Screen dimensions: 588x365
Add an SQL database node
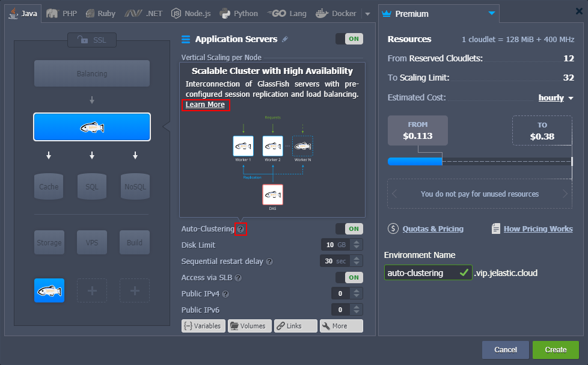(x=92, y=186)
